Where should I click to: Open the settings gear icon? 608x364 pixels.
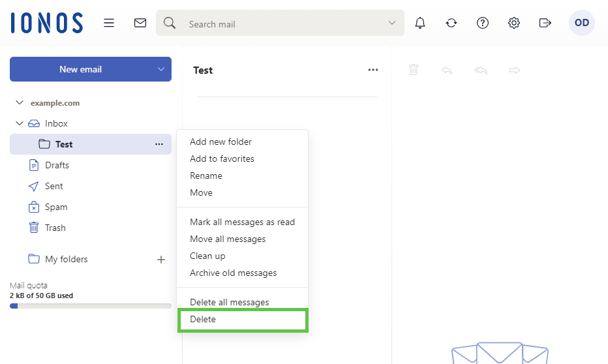(514, 23)
